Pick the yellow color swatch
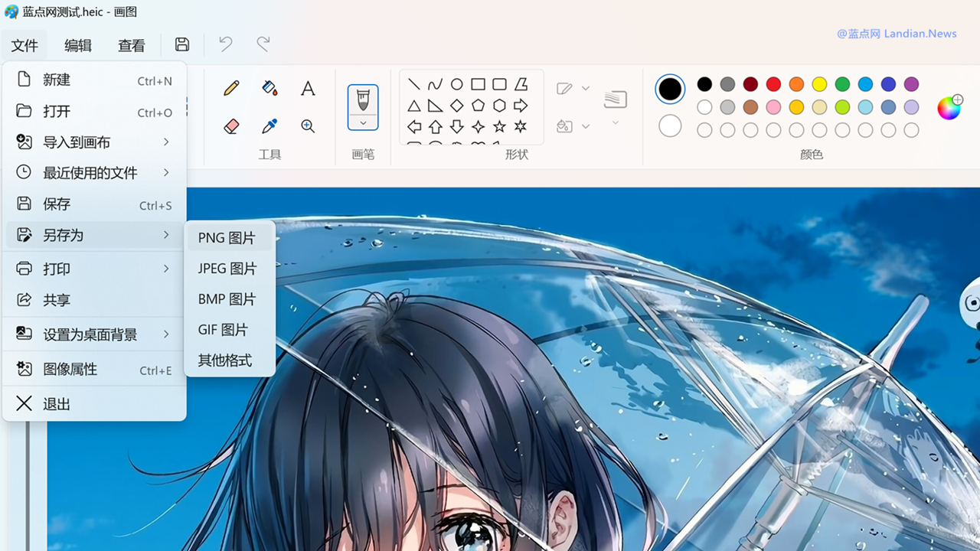The width and height of the screenshot is (980, 551). pos(819,84)
